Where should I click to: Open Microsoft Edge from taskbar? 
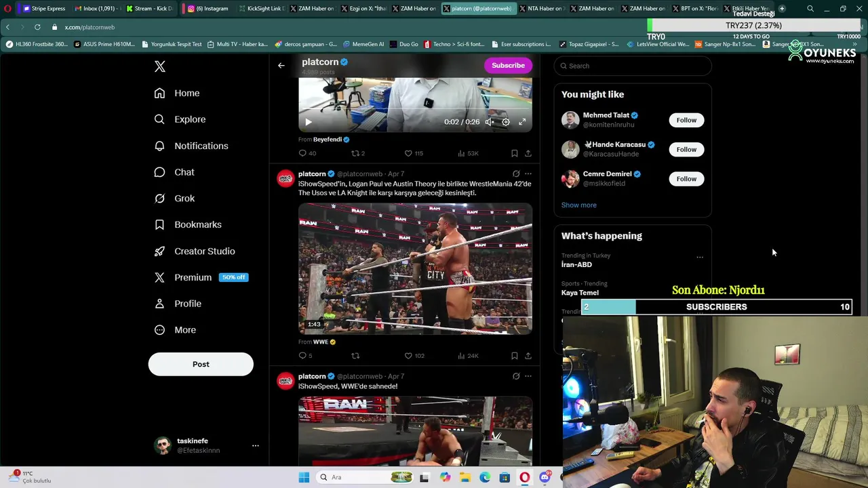[x=485, y=477]
